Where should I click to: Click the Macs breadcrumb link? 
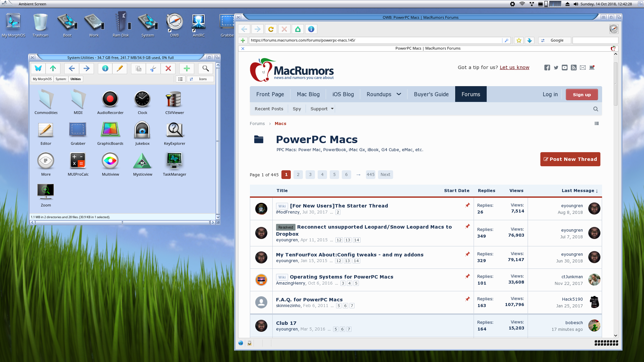coord(280,124)
